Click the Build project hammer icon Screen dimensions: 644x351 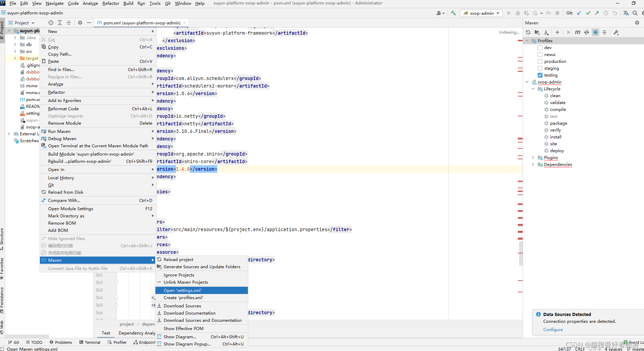pyautogui.click(x=453, y=13)
